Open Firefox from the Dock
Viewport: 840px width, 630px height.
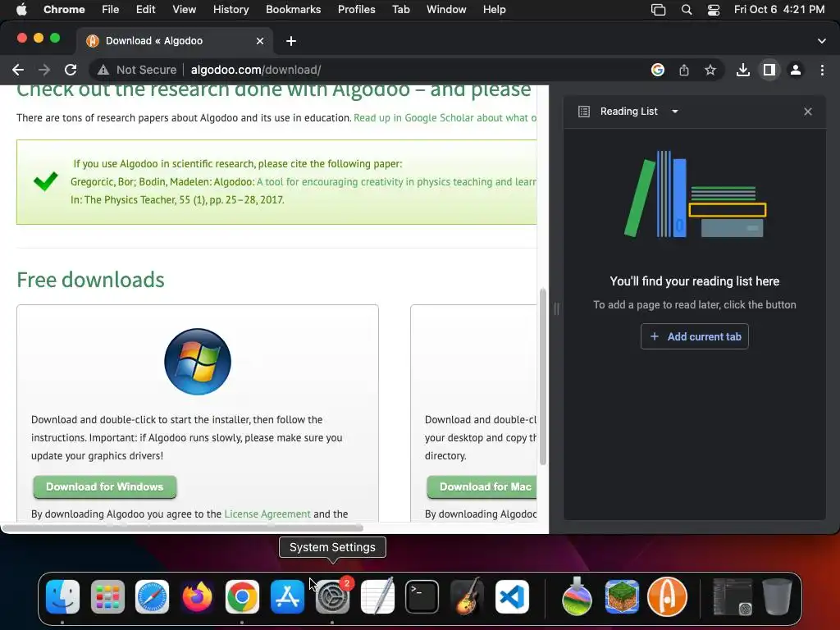[197, 596]
